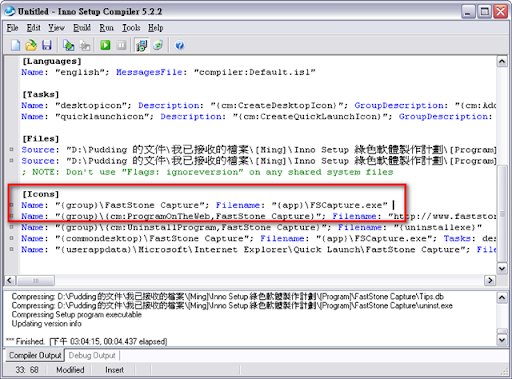Click the grayed Pause icon in toolbar
This screenshot has height=379, width=512.
coord(121,45)
